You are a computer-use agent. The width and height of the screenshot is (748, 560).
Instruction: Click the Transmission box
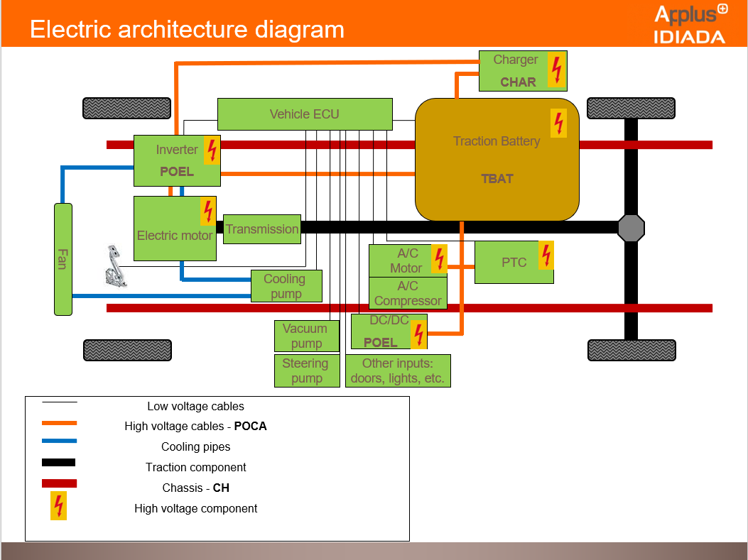coord(262,229)
